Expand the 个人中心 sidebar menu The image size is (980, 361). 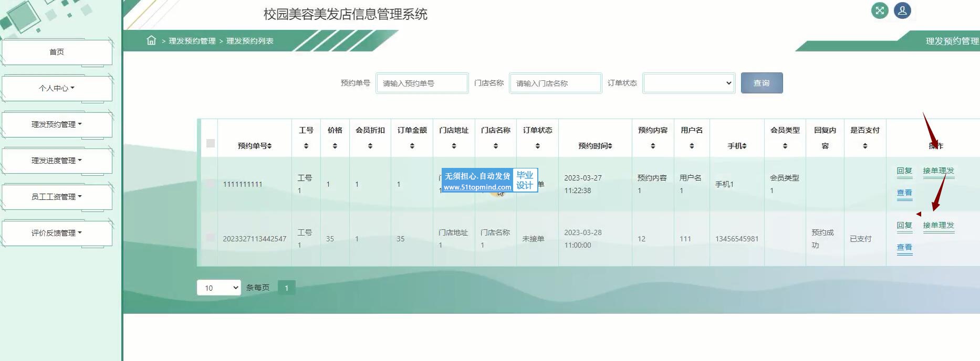57,88
